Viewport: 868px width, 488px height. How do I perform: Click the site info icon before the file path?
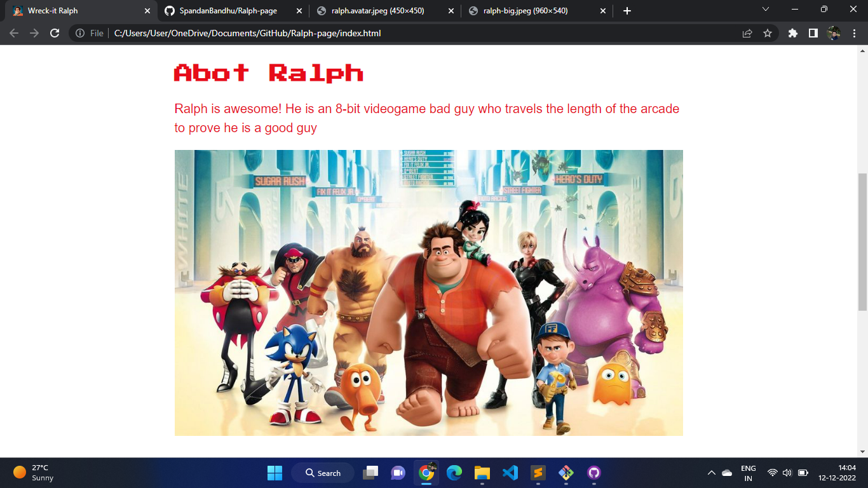79,32
